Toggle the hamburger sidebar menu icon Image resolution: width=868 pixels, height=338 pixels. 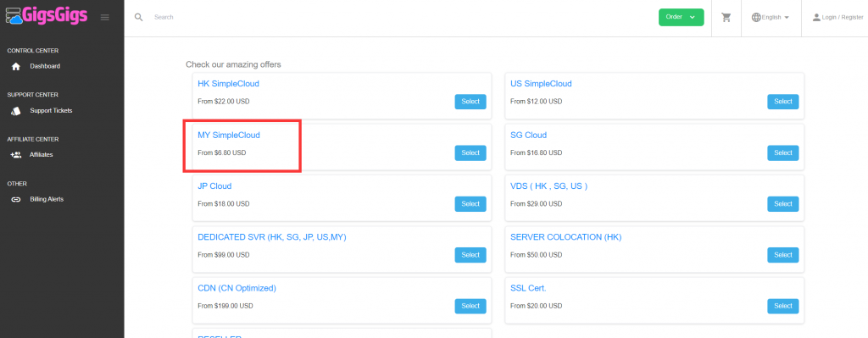(x=104, y=17)
